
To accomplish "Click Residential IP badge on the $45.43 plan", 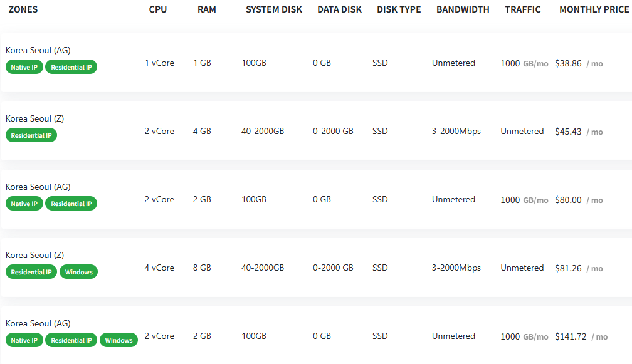I will (x=31, y=135).
